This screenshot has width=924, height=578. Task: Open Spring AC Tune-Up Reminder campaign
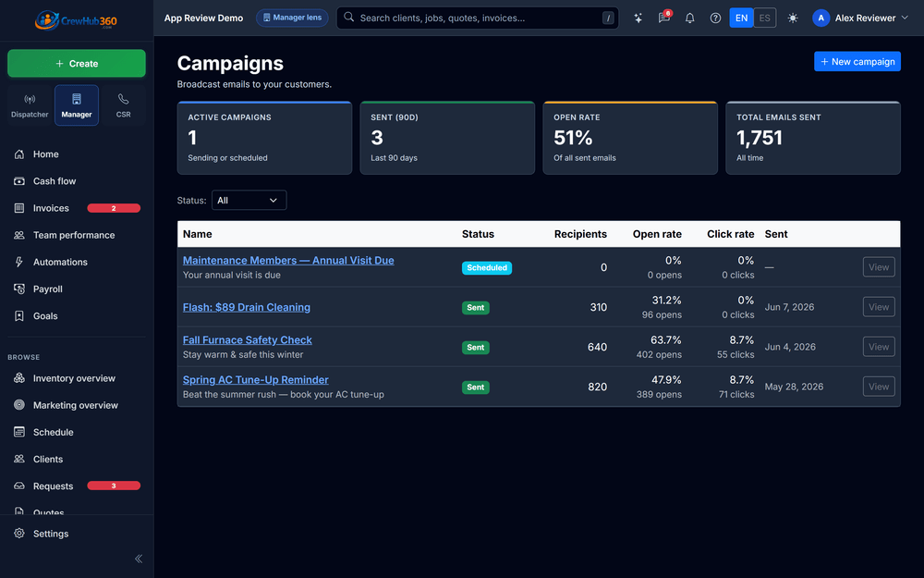(256, 380)
